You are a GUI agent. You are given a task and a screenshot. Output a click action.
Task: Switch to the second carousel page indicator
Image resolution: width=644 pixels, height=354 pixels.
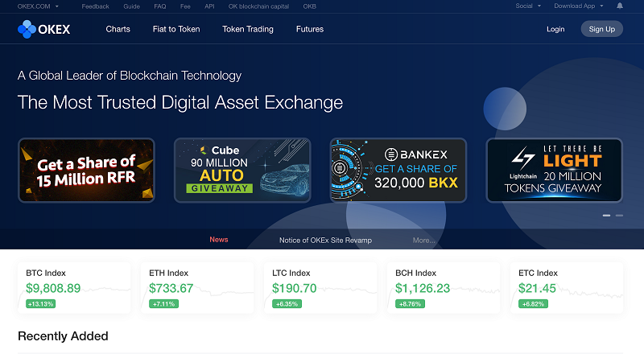pyautogui.click(x=619, y=215)
